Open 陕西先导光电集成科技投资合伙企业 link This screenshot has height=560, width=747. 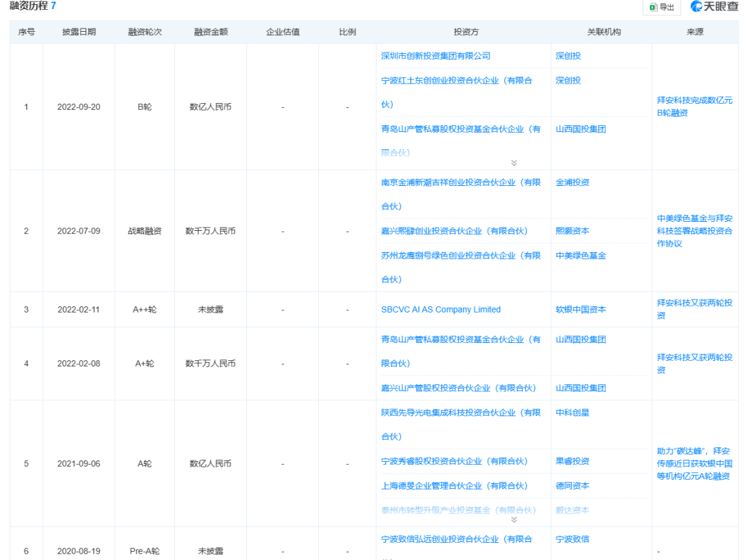click(461, 424)
